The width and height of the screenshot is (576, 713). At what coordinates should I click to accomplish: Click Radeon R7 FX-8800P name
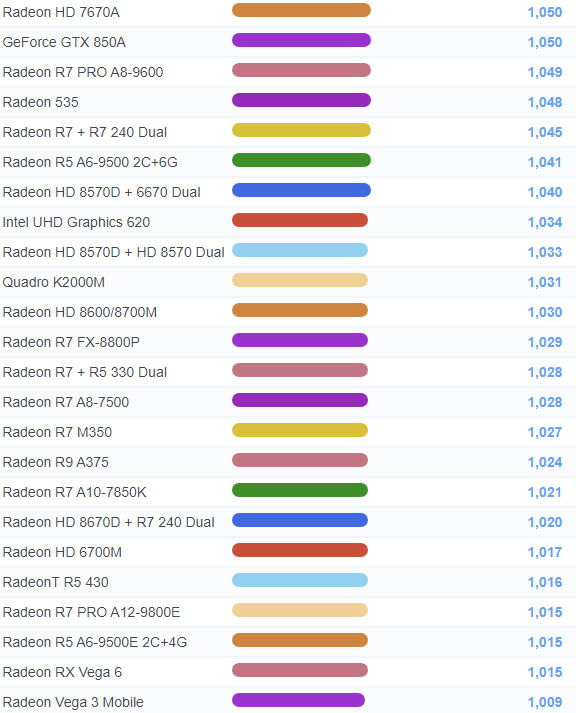click(x=71, y=342)
